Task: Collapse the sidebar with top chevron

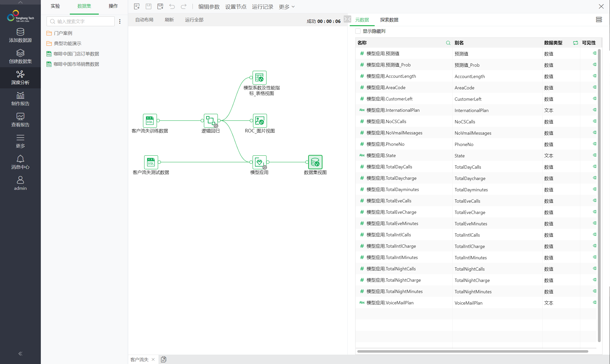Action: [20, 2]
